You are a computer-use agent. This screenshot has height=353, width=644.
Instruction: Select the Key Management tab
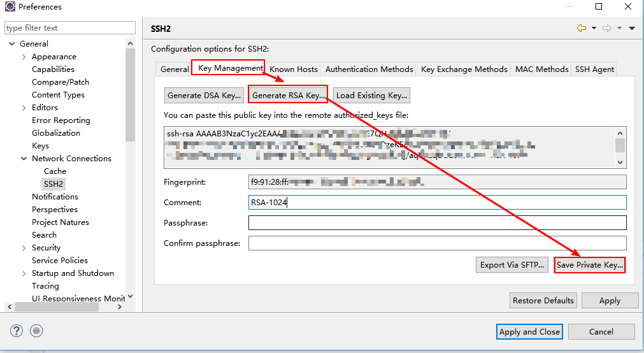[228, 68]
